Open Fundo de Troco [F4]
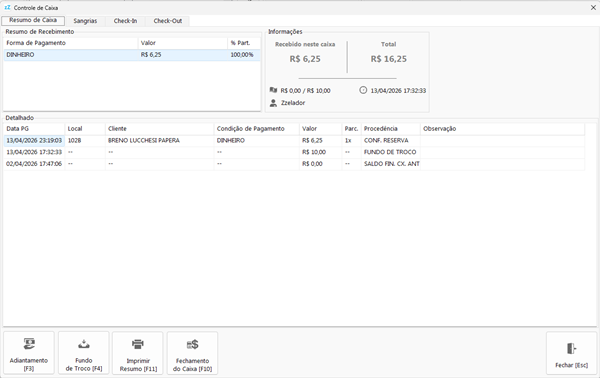The image size is (600, 378). 83,353
